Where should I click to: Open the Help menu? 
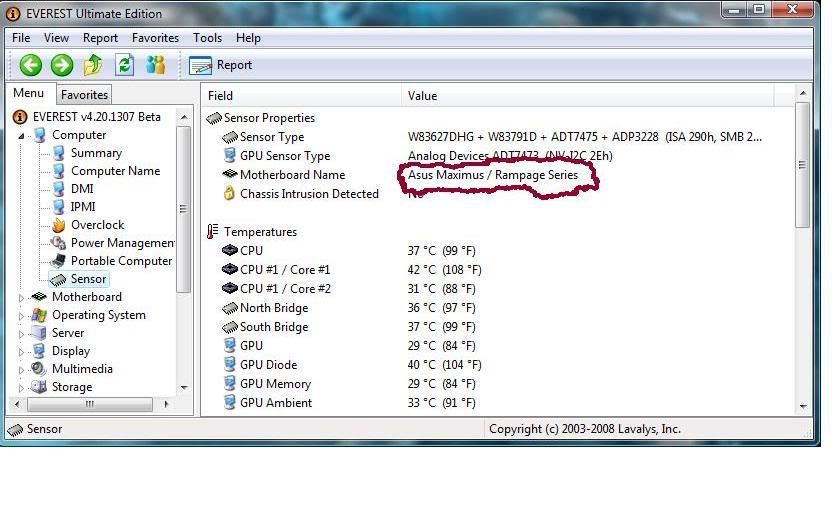point(248,38)
